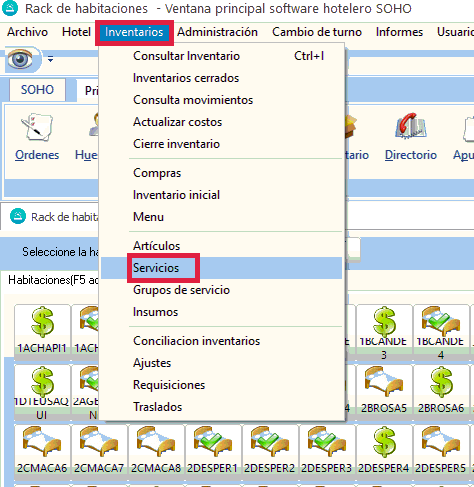Select the Rack de habitaciones window tab

[x=54, y=217]
